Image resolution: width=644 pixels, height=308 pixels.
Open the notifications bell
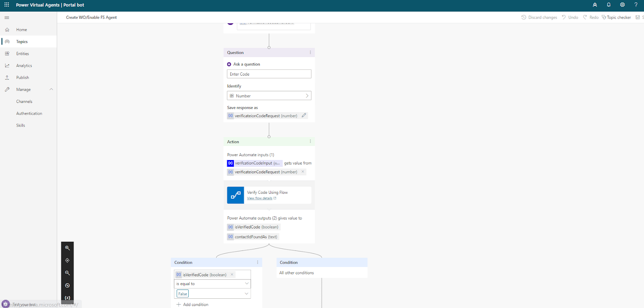(609, 5)
